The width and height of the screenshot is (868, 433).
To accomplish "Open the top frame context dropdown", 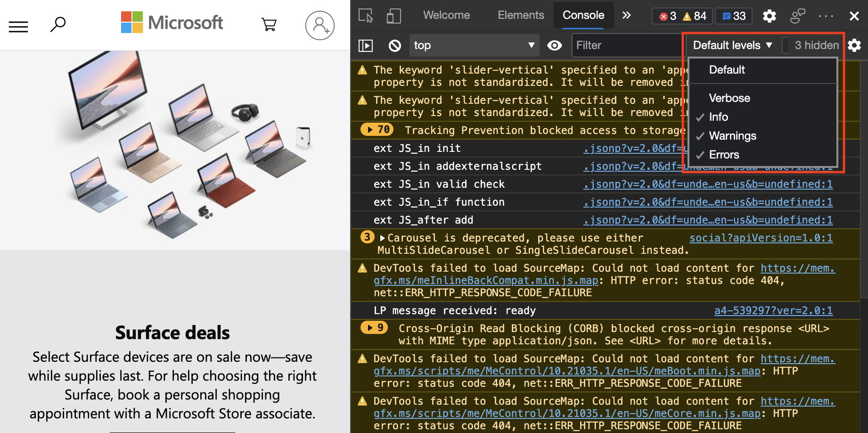I will 474,45.
